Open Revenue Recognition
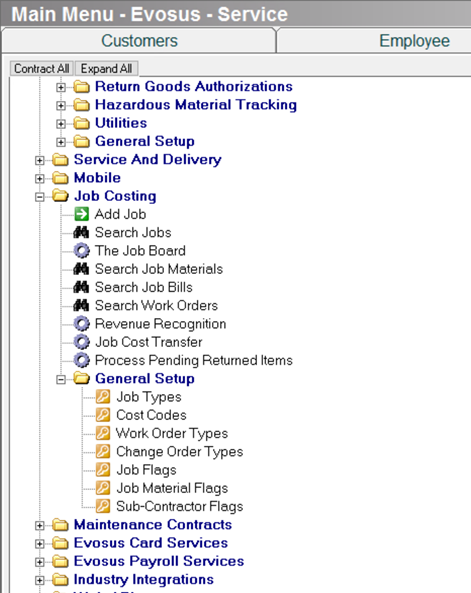 coord(160,324)
